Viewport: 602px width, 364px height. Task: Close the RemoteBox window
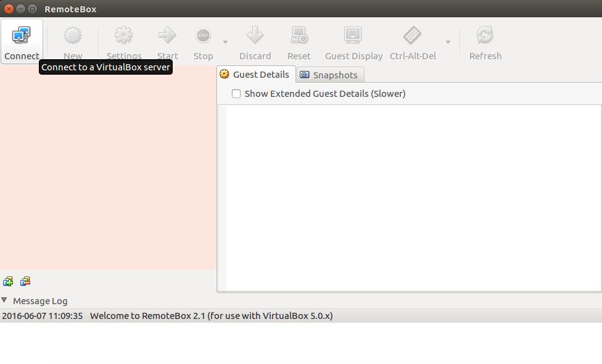(x=9, y=9)
